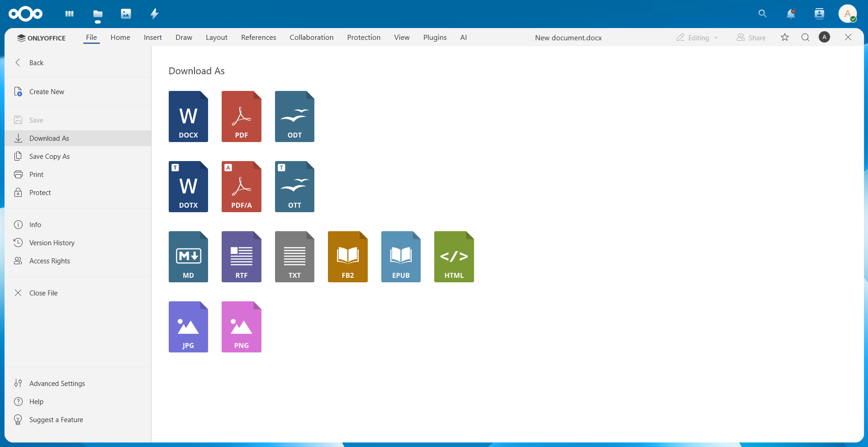This screenshot has width=868, height=447.
Task: Download document as ODT
Action: (x=294, y=116)
